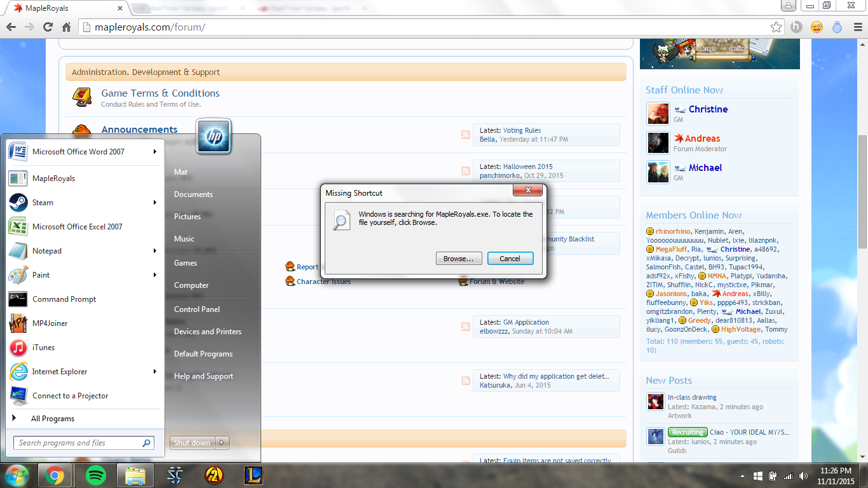Open Christine's staff profile link
868x488 pixels.
(708, 109)
